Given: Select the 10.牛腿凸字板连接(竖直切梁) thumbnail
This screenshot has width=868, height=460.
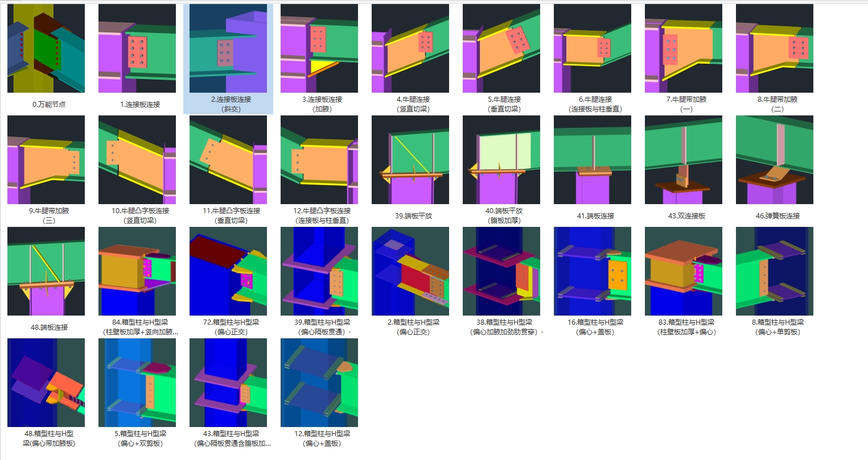Looking at the screenshot, I should point(137,160).
